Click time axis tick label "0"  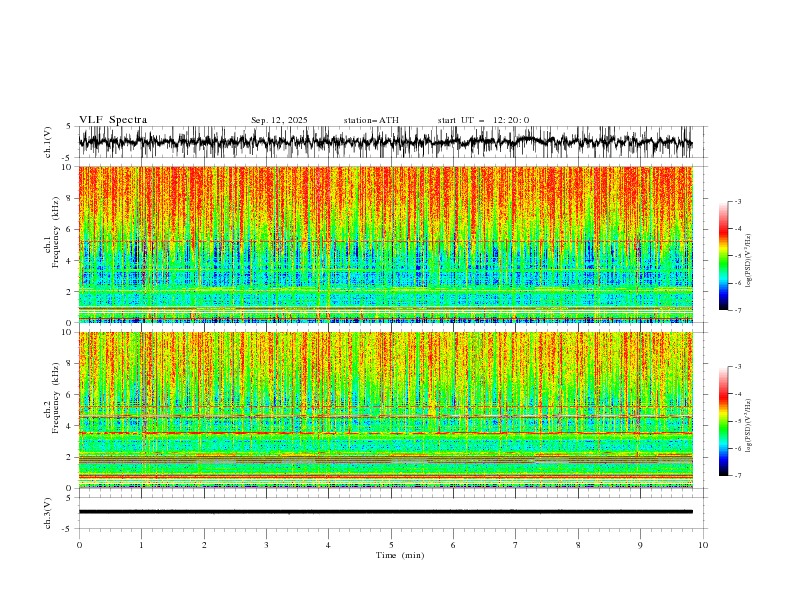(x=79, y=545)
